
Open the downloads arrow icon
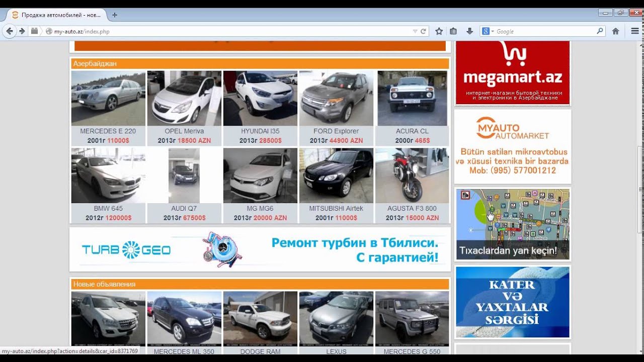(x=469, y=31)
